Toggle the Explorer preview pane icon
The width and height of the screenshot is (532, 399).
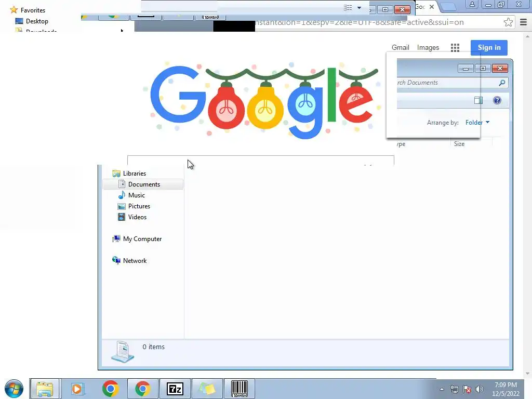(478, 100)
